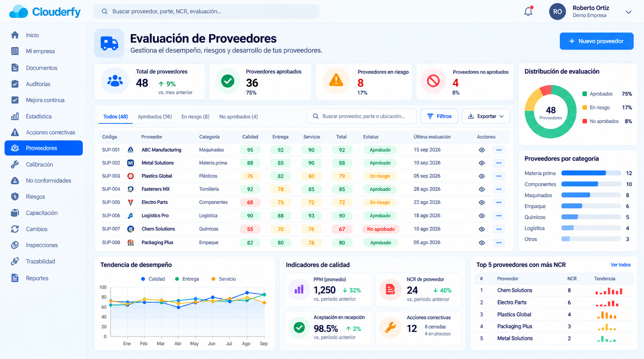Viewport: 644px width, 359px height.
Task: Click the Trazabilidad icon in sidebar
Action: point(15,261)
